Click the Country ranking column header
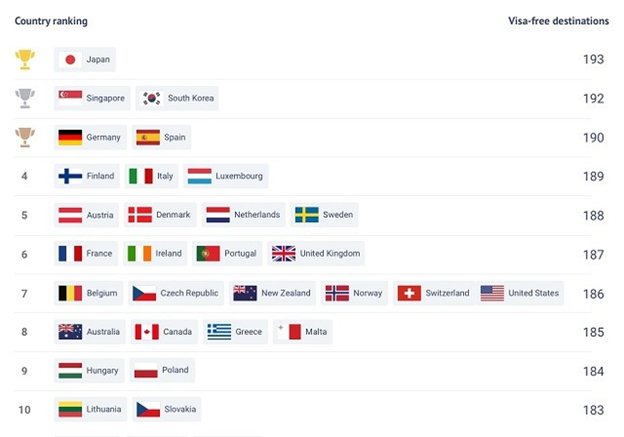Screen dimensions: 624x437 [51, 21]
